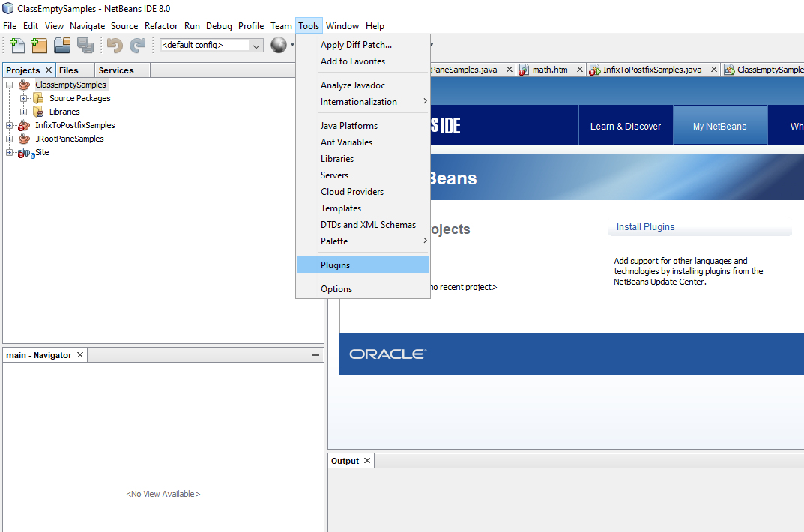Click the Undo arrow icon
The width and height of the screenshot is (804, 532).
(x=115, y=46)
